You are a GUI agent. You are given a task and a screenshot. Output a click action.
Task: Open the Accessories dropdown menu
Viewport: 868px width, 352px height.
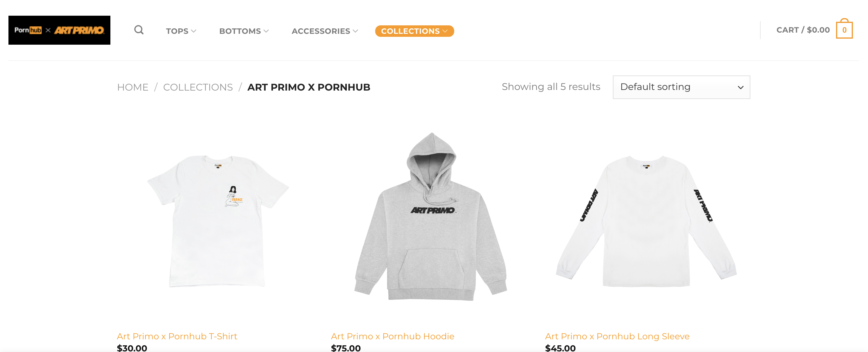pos(325,31)
